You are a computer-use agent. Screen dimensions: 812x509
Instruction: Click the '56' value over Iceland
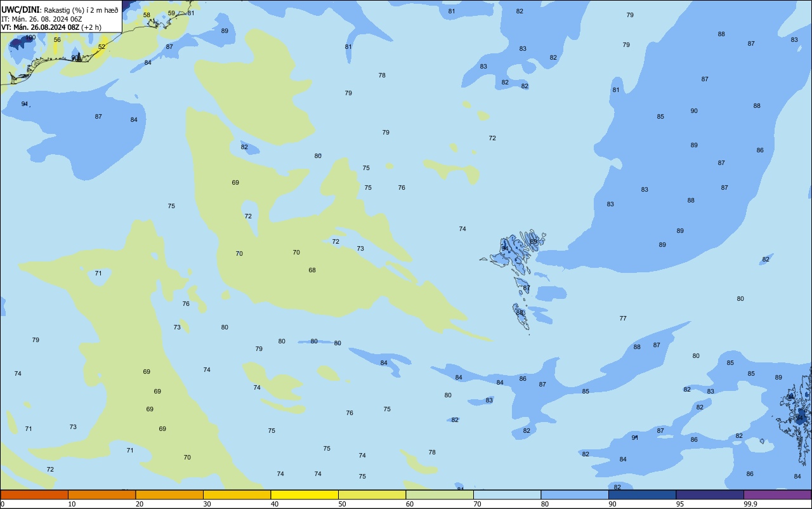coord(57,40)
